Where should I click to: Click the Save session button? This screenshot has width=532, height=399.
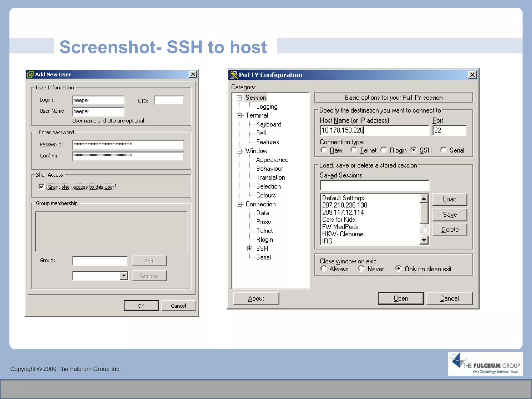coord(450,215)
